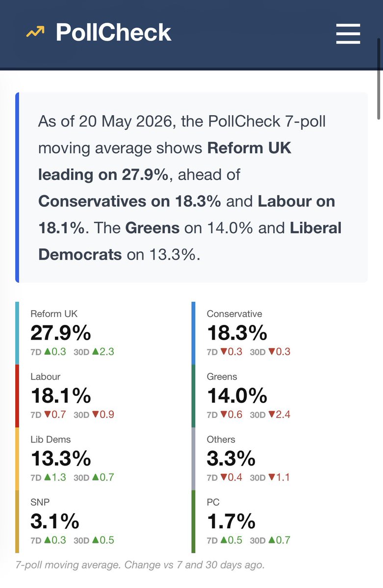Click the PollCheck trending arrow logo icon
383x588 pixels.
point(35,33)
